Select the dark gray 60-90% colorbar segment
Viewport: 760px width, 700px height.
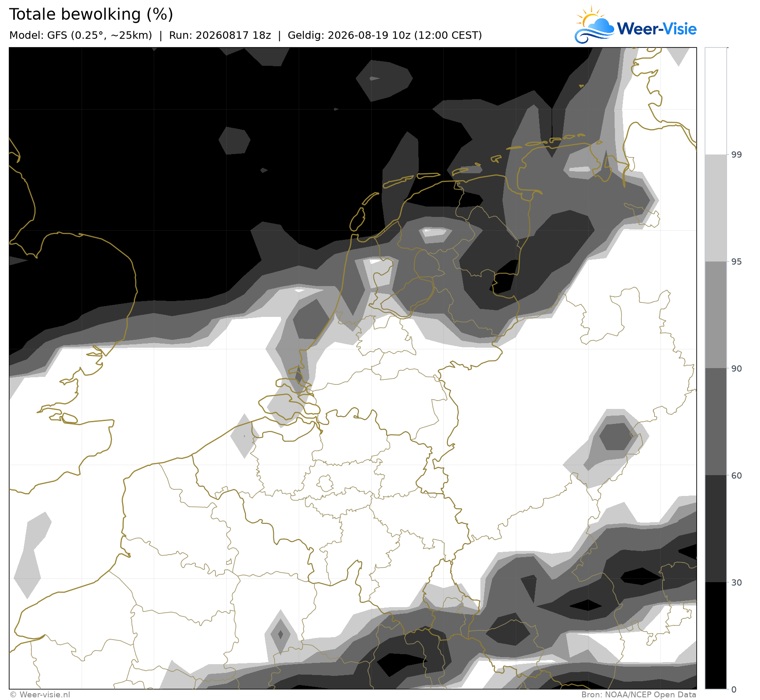715,422
